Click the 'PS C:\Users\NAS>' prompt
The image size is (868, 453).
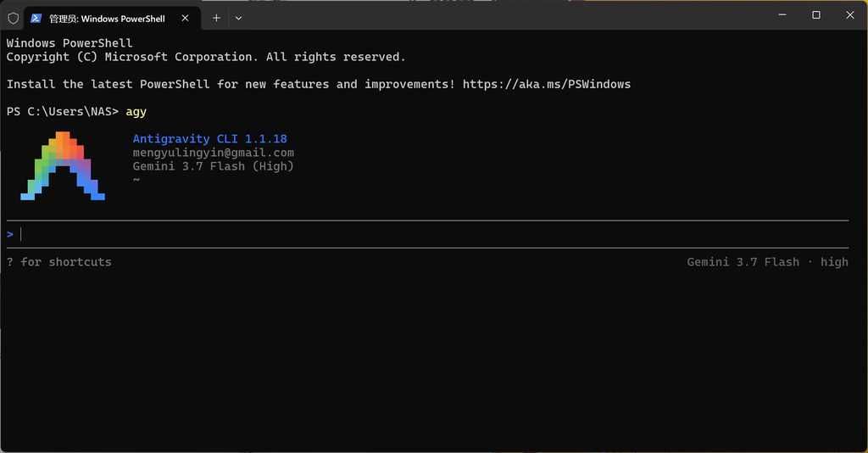point(63,112)
